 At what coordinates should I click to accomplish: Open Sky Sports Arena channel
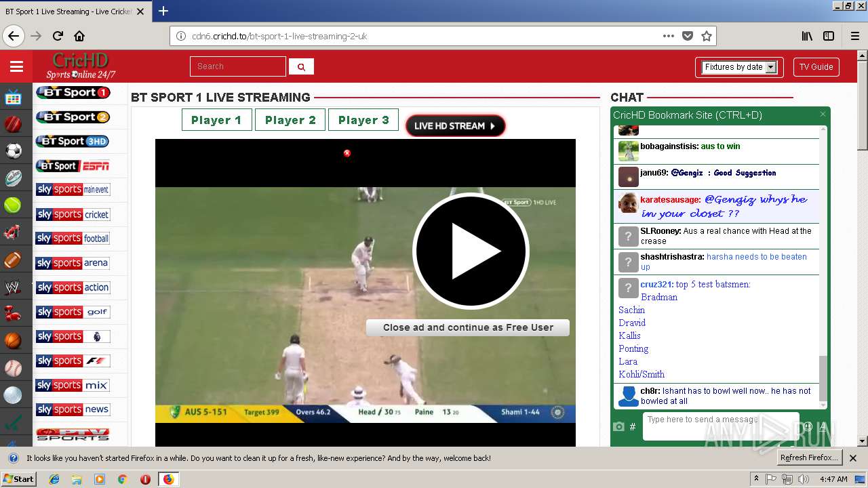point(73,263)
